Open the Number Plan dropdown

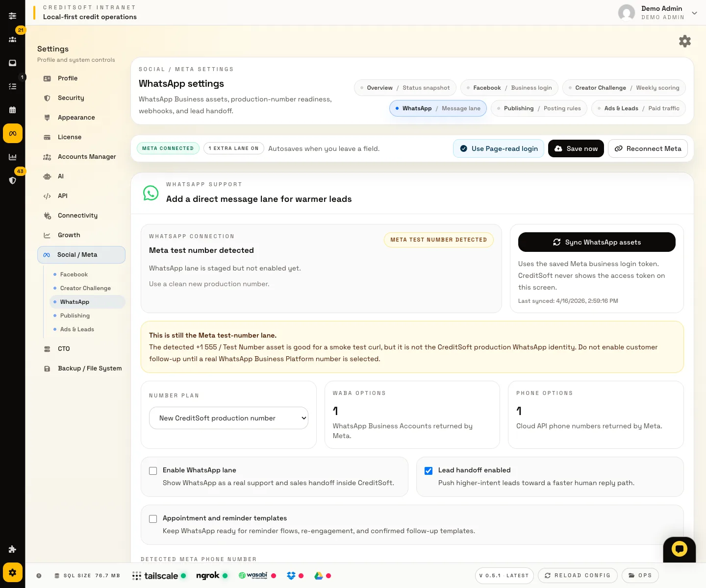pos(228,418)
